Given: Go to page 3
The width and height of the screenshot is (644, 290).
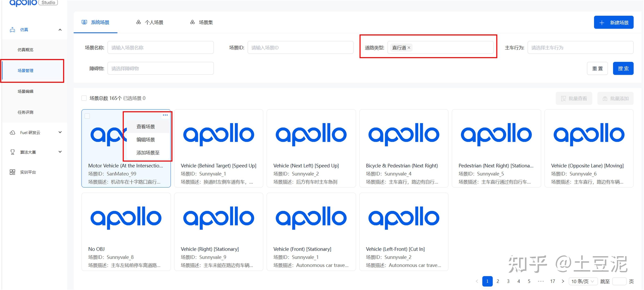Looking at the screenshot, I should [x=508, y=281].
